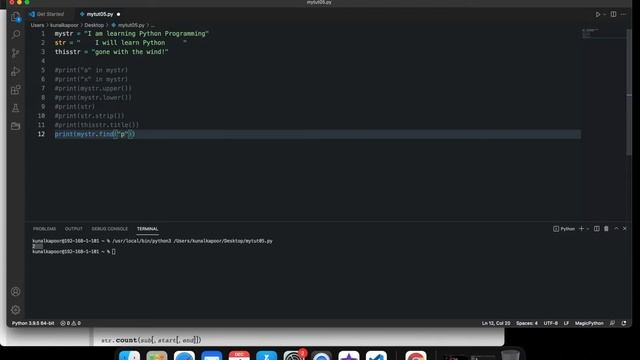
Task: Change file encoding UTF-8
Action: (x=550, y=323)
